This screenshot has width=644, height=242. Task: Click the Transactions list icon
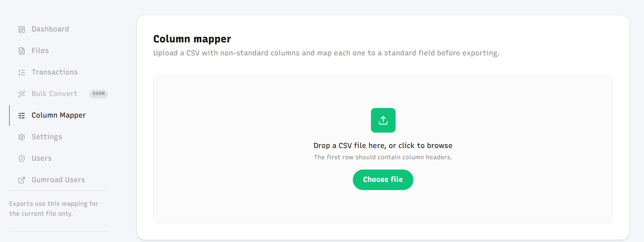click(x=22, y=72)
